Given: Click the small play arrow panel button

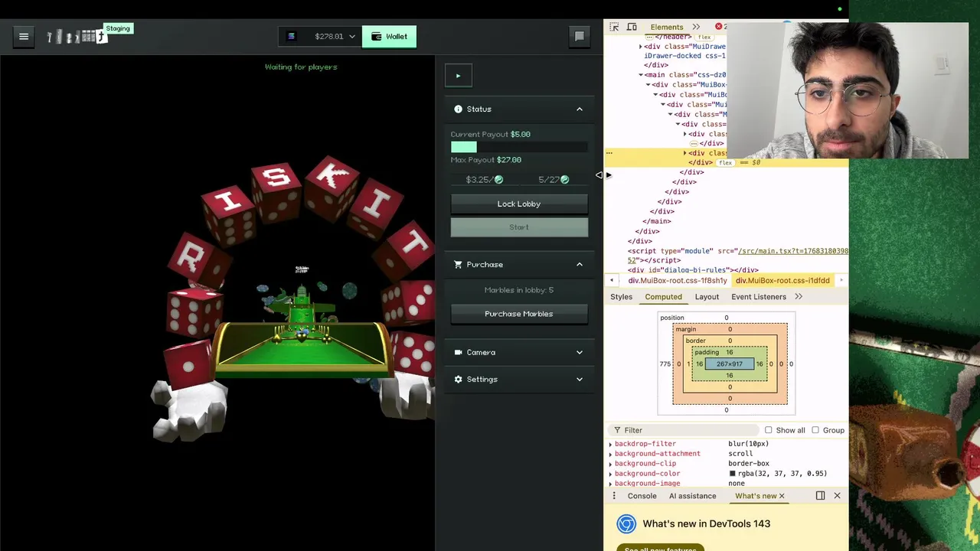Looking at the screenshot, I should click(458, 75).
